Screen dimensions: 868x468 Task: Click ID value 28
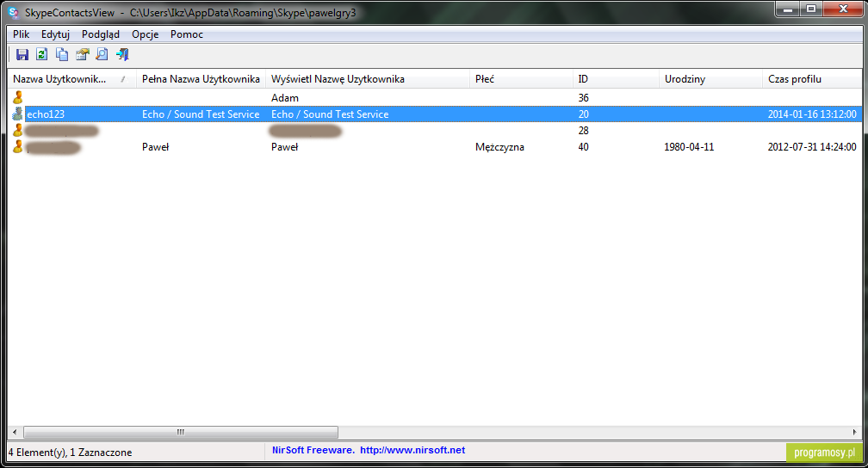(x=584, y=131)
